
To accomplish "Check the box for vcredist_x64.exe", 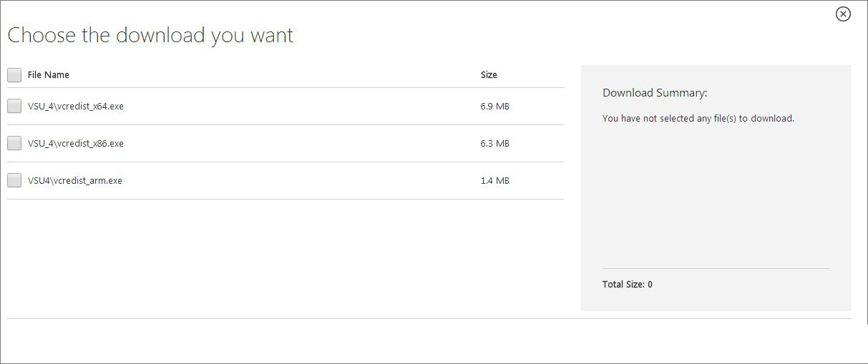I will pyautogui.click(x=14, y=106).
